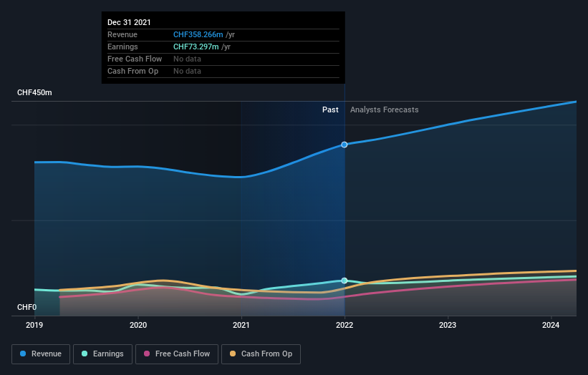The image size is (588, 375).
Task: Click the Dec 31 2021 tooltip date
Action: click(x=129, y=22)
